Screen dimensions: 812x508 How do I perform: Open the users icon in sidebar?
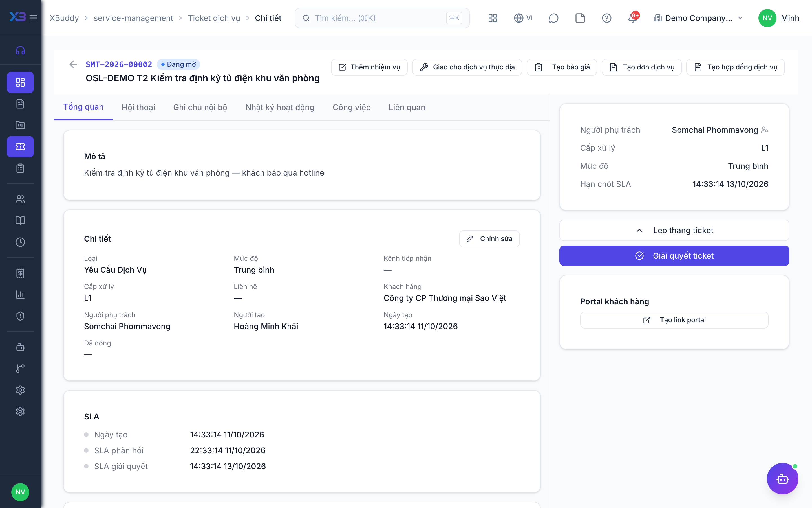pyautogui.click(x=20, y=199)
